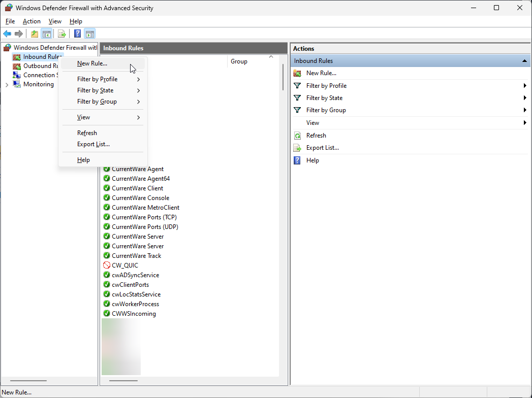Choose Refresh in context menu

coord(103,133)
